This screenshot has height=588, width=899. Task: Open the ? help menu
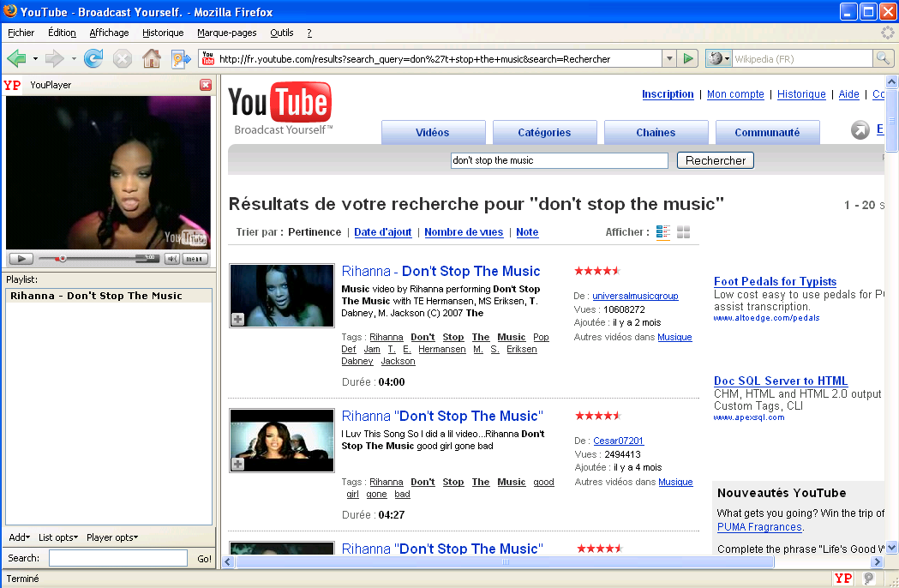(309, 33)
